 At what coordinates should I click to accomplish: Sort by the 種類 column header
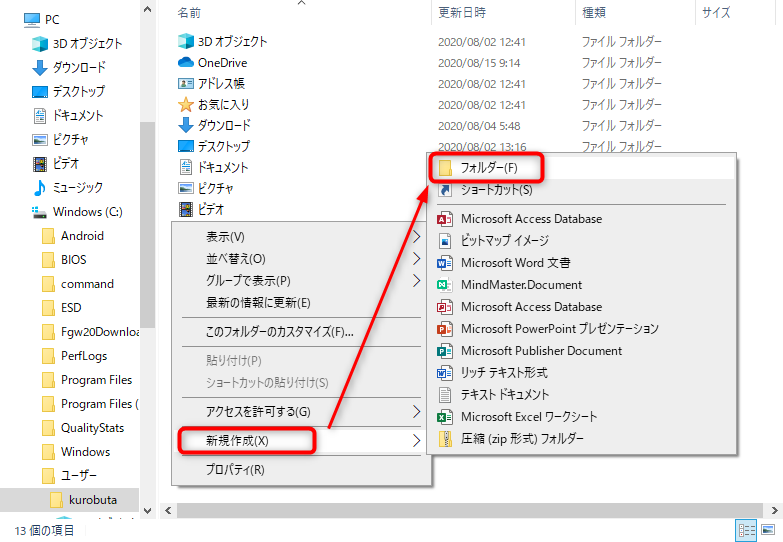click(635, 12)
